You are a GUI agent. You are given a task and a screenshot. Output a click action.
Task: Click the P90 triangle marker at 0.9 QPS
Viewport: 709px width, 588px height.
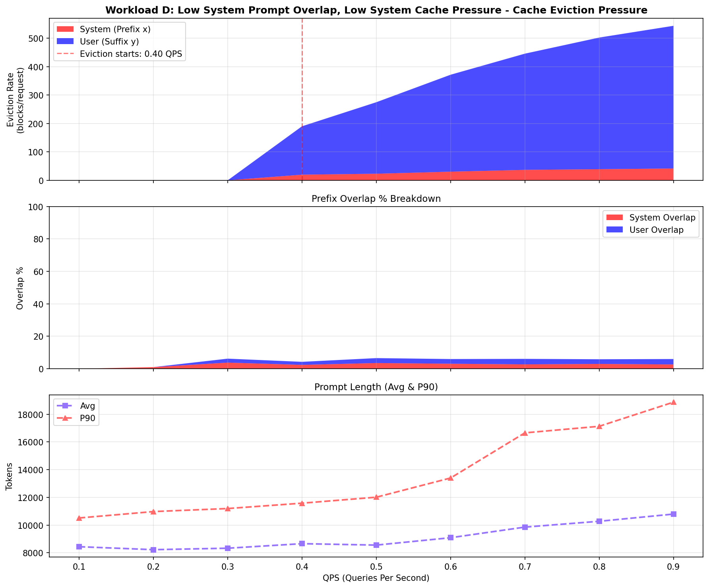coord(673,402)
